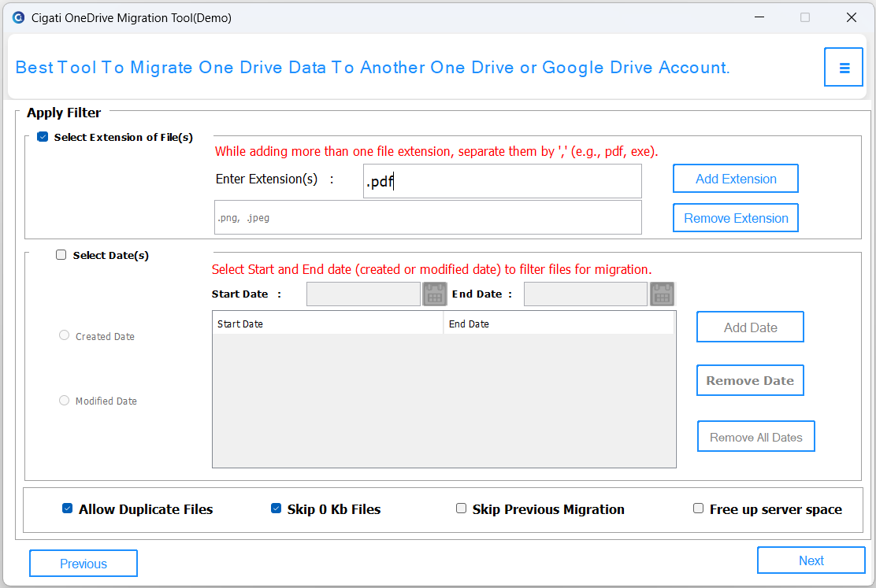Open the Start Date calendar picker

(435, 294)
